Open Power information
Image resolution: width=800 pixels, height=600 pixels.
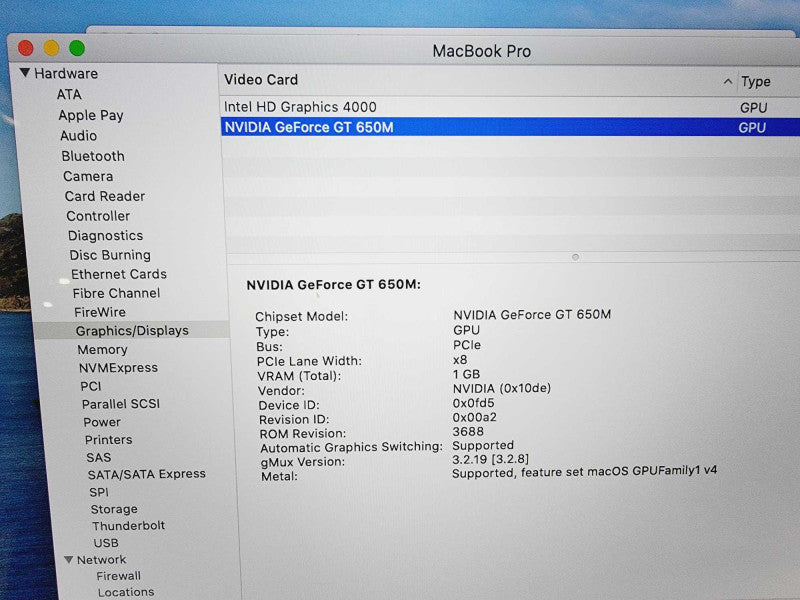[102, 422]
